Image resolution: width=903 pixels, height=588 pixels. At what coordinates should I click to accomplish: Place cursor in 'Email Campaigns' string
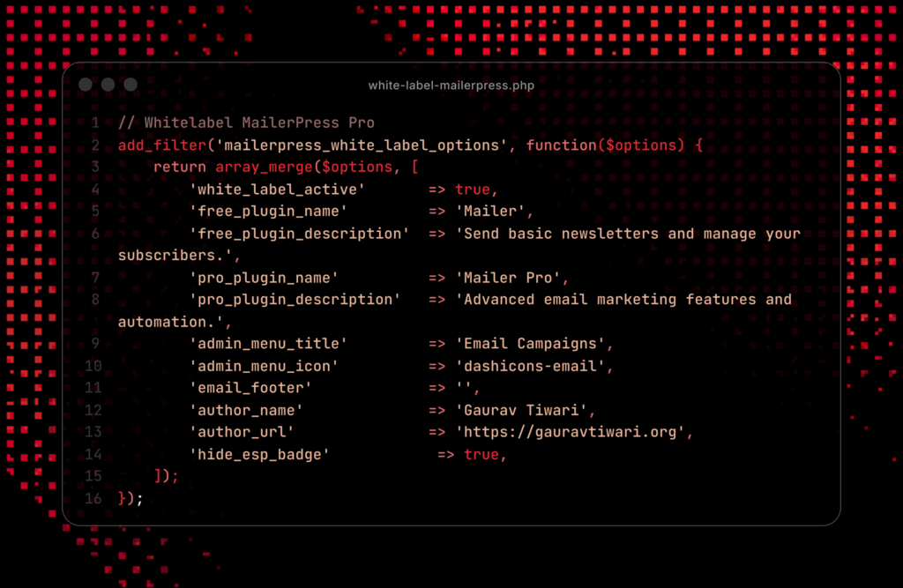click(534, 344)
